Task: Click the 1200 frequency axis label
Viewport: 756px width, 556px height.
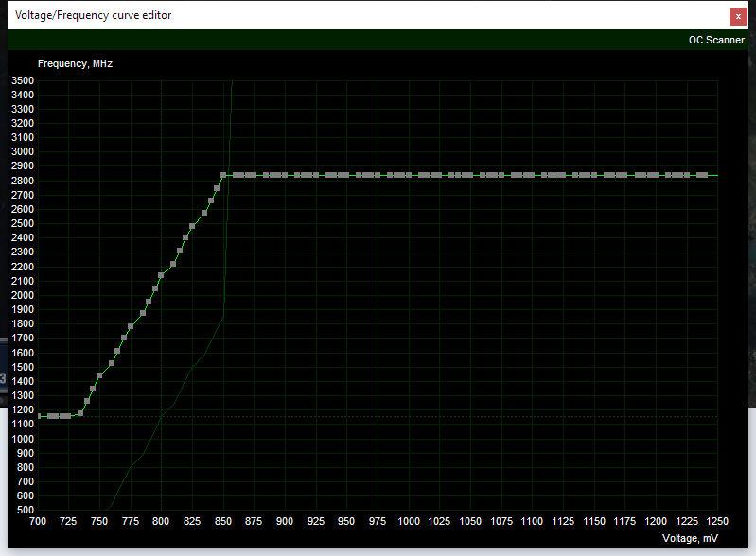Action: pyautogui.click(x=23, y=409)
